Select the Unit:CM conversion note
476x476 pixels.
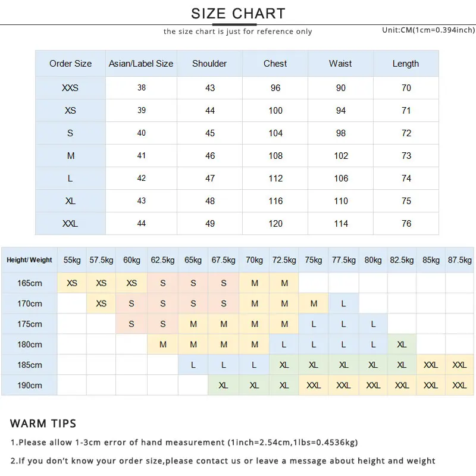[x=428, y=30]
